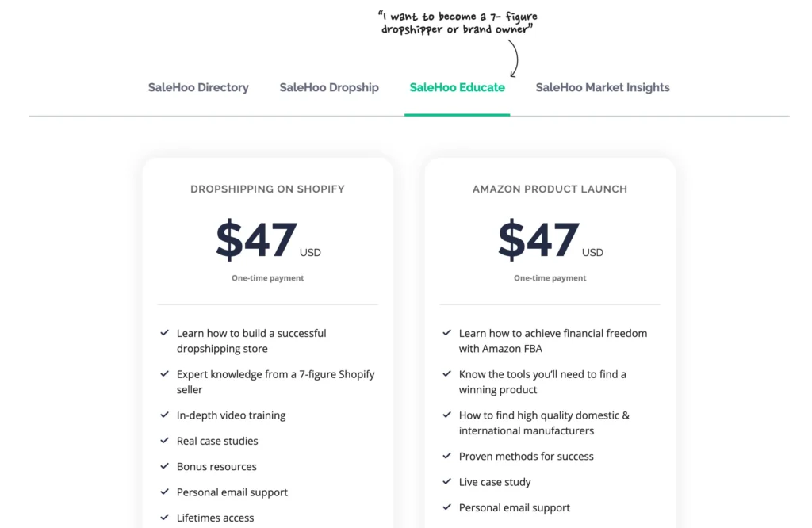This screenshot has width=812, height=528.
Task: Click the curved arrow pointing at SaleHoo Educate
Action: point(513,58)
